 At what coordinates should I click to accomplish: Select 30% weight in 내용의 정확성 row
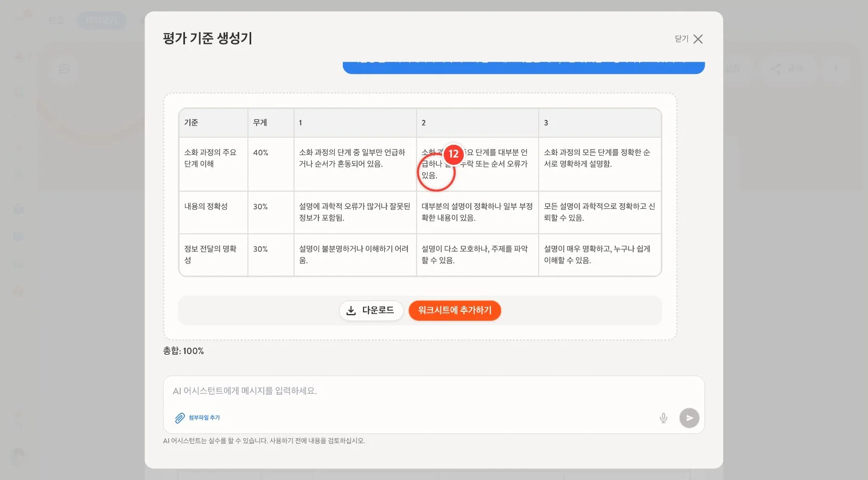click(x=271, y=212)
